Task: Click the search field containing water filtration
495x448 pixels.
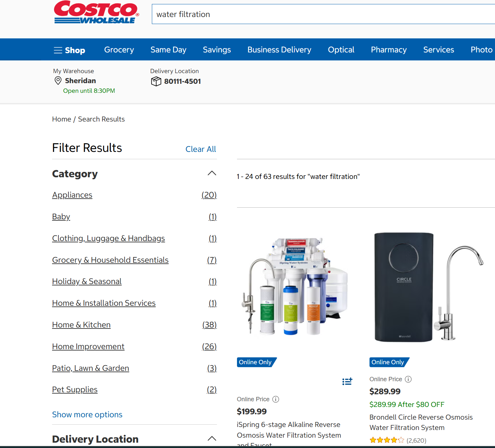Action: [x=323, y=14]
